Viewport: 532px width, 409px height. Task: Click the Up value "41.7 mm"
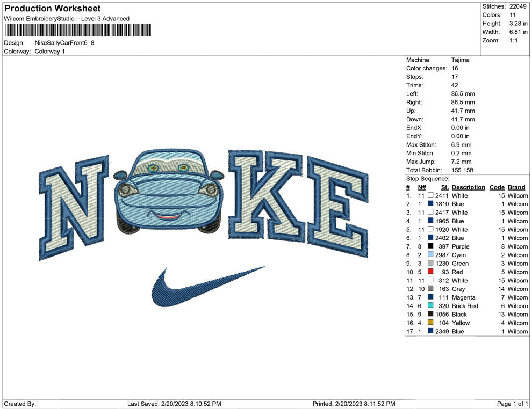click(x=463, y=111)
